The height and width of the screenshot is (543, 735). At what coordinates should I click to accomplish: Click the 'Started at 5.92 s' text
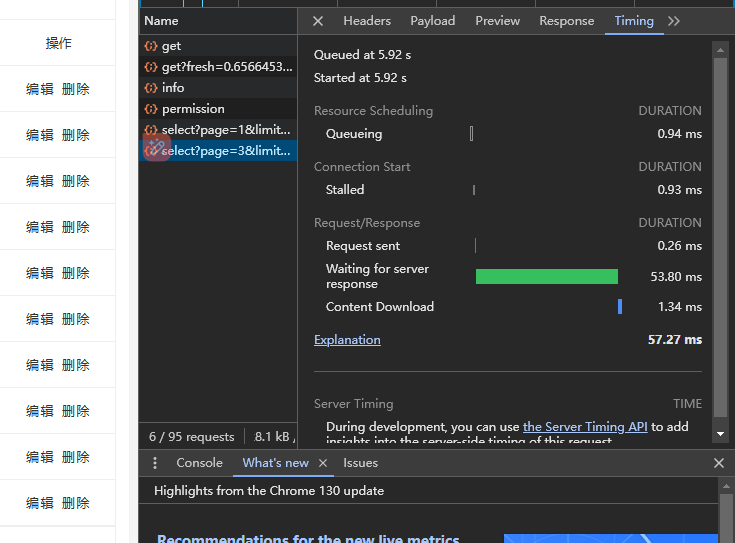click(360, 78)
